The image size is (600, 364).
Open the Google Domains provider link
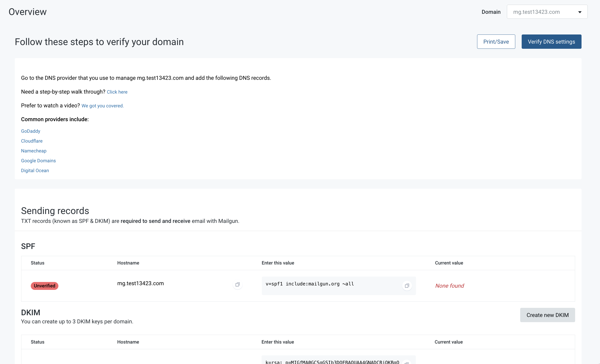coord(38,161)
